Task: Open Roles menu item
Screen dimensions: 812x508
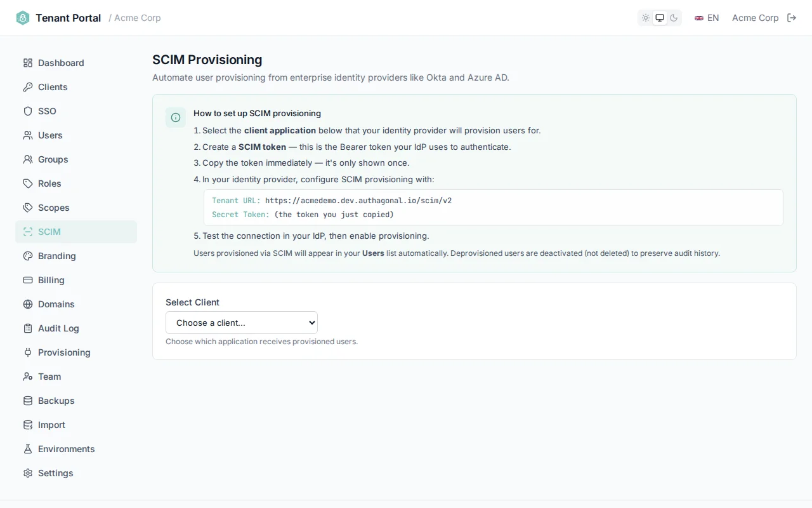Action: coord(76,184)
